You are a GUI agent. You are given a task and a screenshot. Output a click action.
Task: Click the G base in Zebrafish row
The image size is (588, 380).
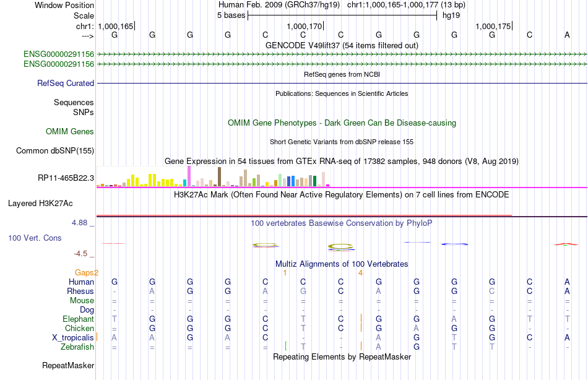(417, 347)
